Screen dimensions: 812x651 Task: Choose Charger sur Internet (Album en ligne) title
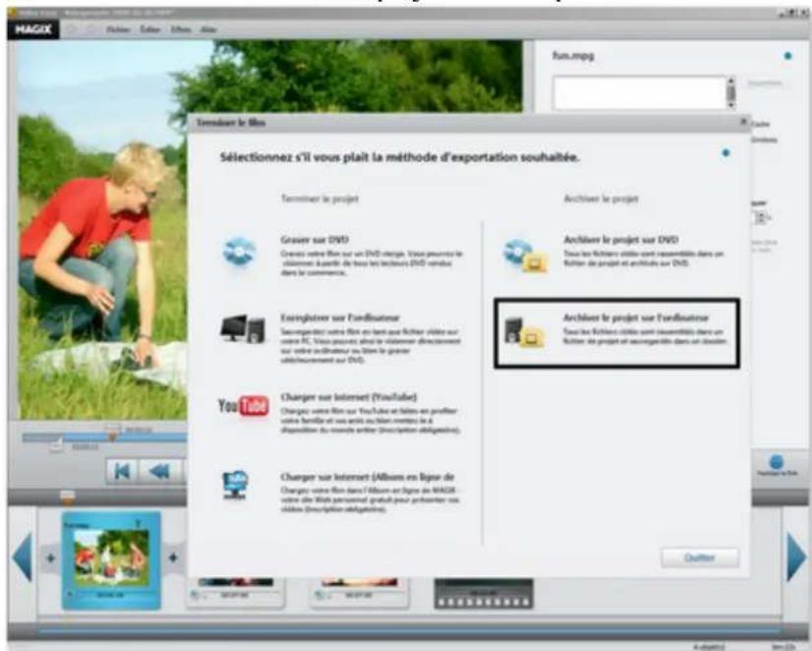pos(367,477)
